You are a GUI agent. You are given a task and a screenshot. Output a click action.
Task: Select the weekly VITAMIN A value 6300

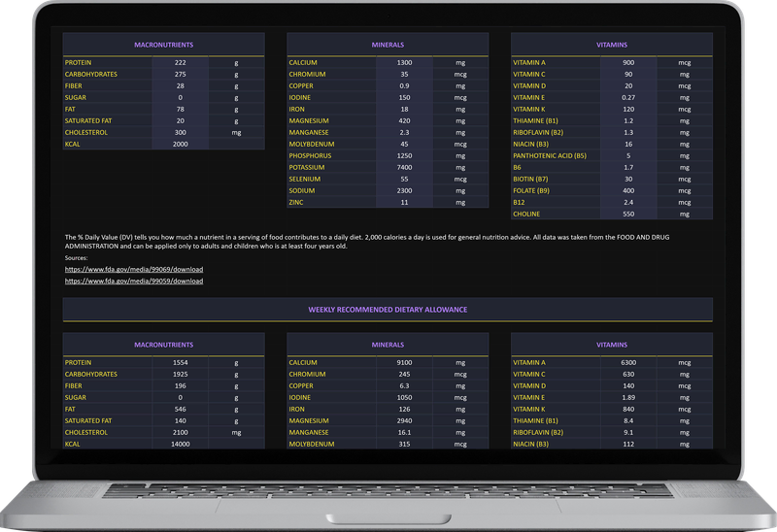628,362
